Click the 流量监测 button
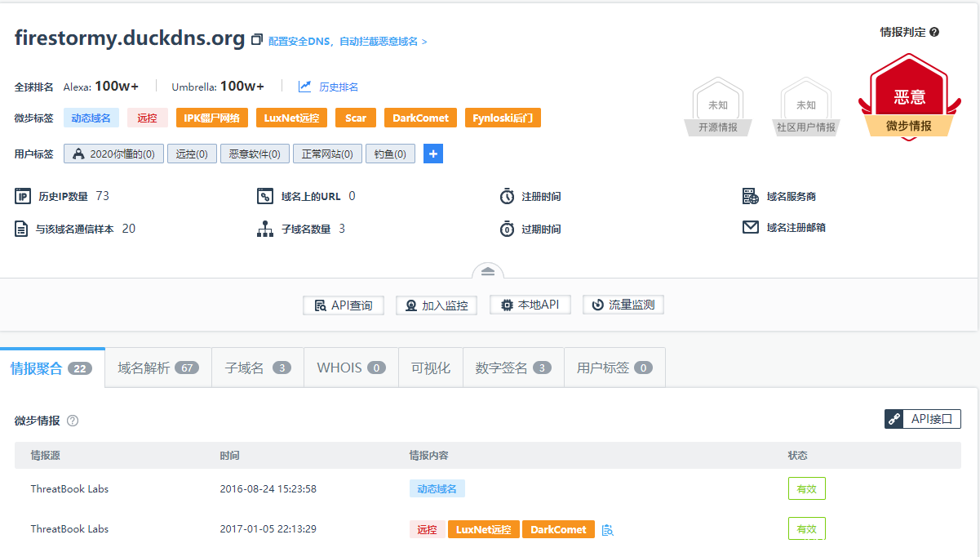The width and height of the screenshot is (980, 557). pos(623,305)
